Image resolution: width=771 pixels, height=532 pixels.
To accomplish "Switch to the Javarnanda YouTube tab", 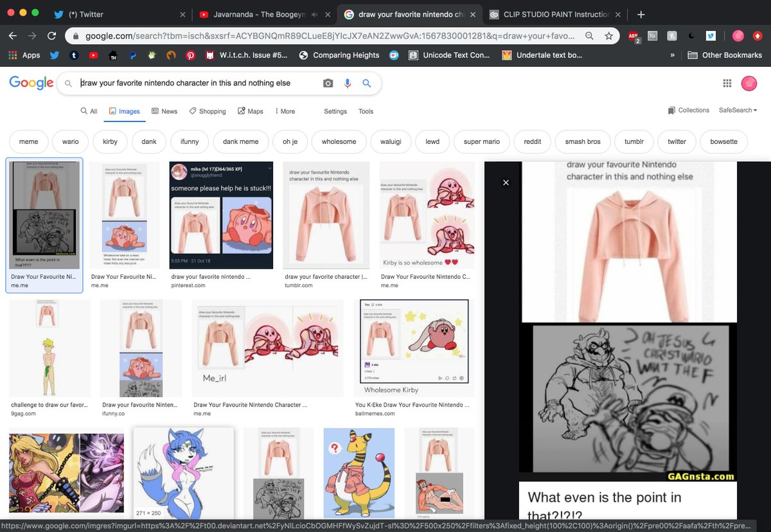I will [x=265, y=14].
